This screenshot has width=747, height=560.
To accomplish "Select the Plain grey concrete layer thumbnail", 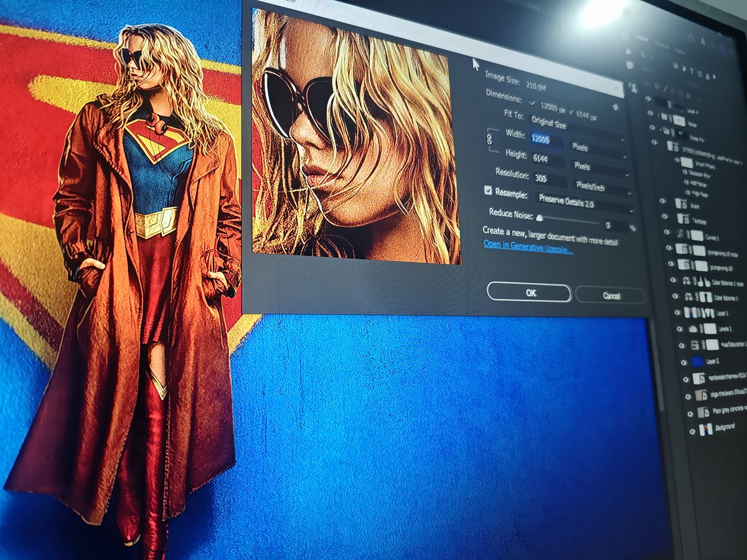I will click(703, 412).
